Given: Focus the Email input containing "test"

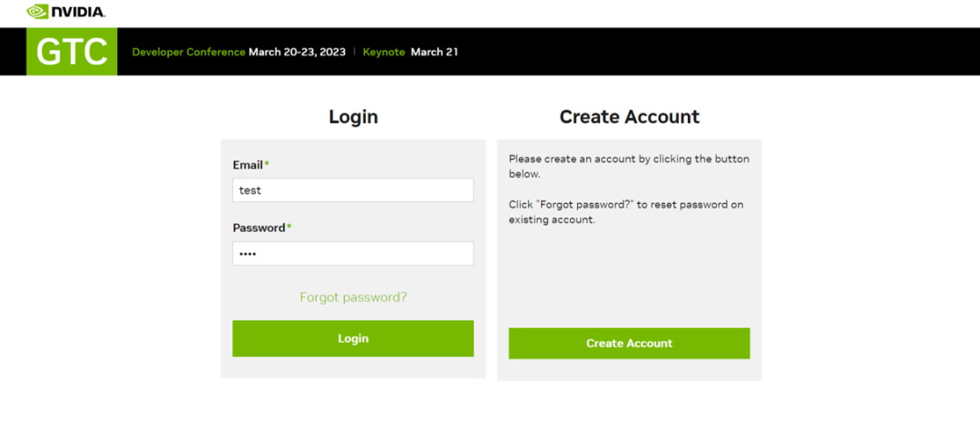Looking at the screenshot, I should coord(353,190).
